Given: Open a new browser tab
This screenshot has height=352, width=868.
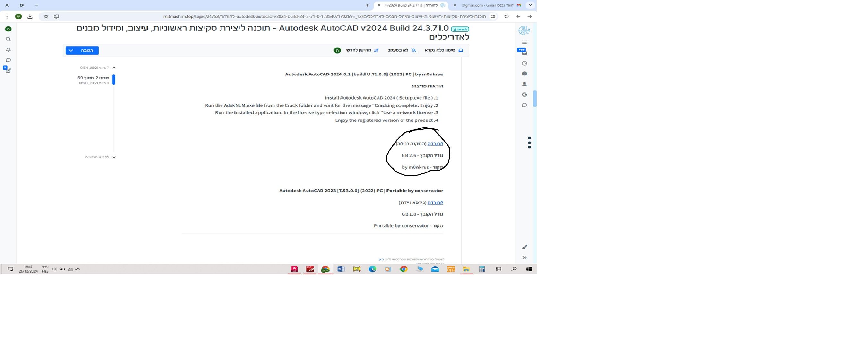Looking at the screenshot, I should point(367,5).
